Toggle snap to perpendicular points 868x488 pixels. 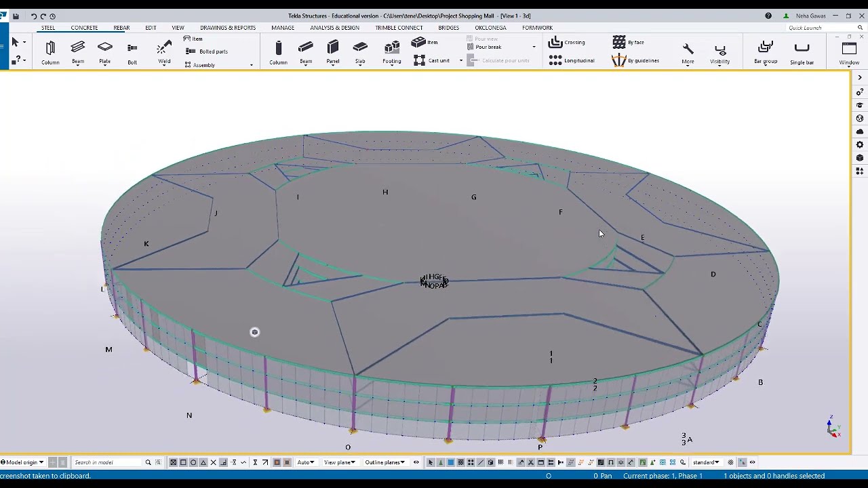click(223, 462)
